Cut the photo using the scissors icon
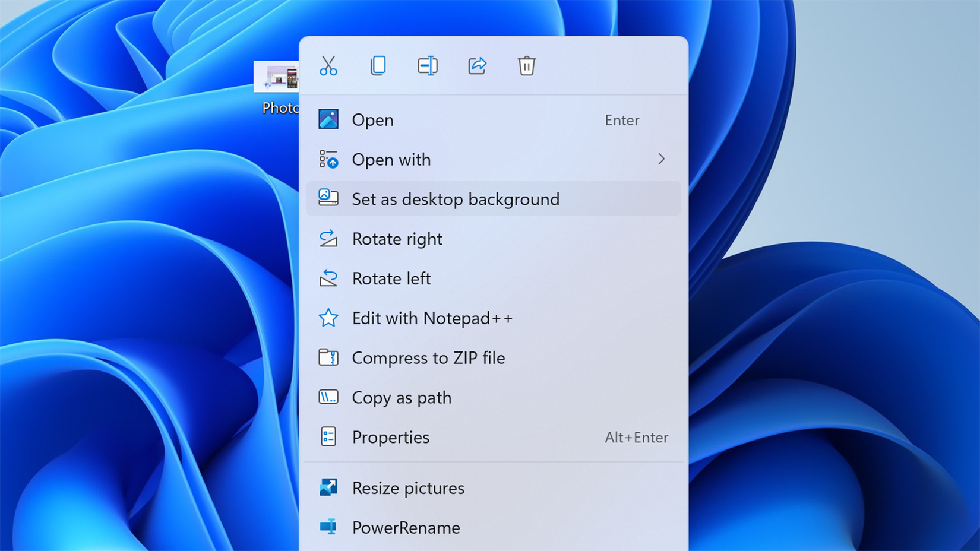The width and height of the screenshot is (980, 551). [328, 66]
